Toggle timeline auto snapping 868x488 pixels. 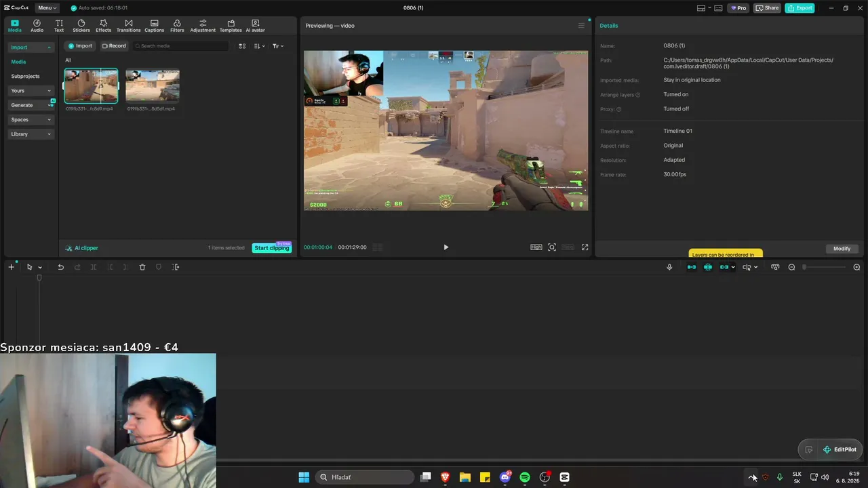[708, 267]
